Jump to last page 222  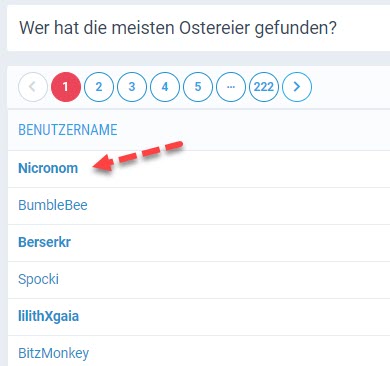tap(264, 87)
